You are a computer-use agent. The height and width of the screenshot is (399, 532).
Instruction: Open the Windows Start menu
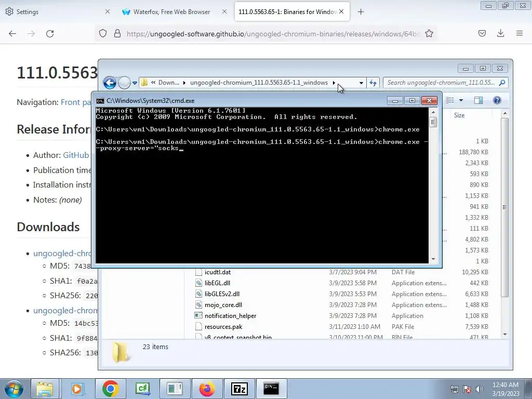point(14,389)
